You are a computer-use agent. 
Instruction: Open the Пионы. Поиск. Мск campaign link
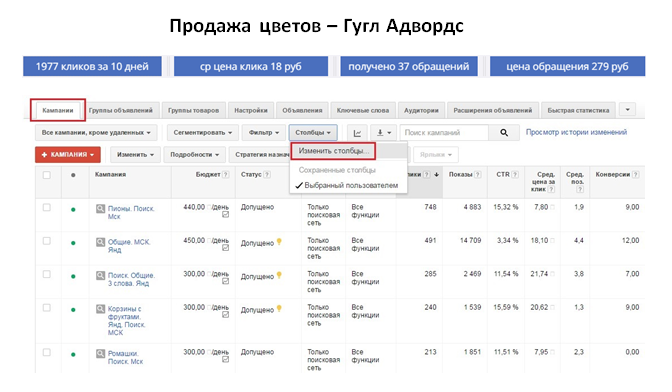(131, 212)
